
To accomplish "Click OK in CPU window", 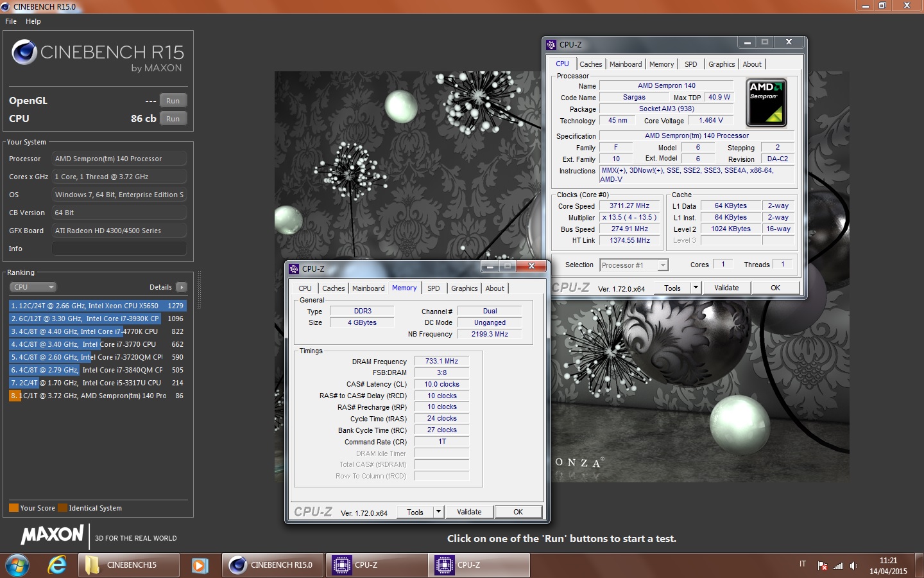I will [775, 288].
